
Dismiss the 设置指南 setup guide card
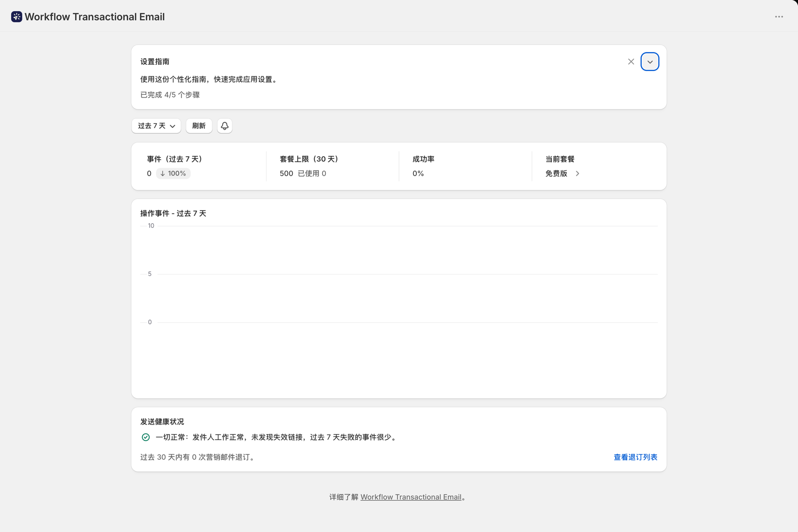(x=631, y=62)
